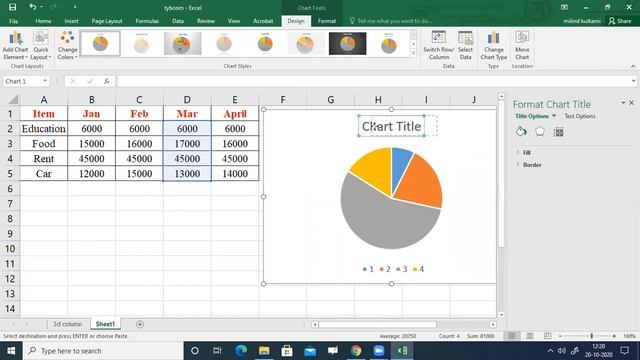
Task: Switch to Normal view in status bar
Action: pos(512,336)
